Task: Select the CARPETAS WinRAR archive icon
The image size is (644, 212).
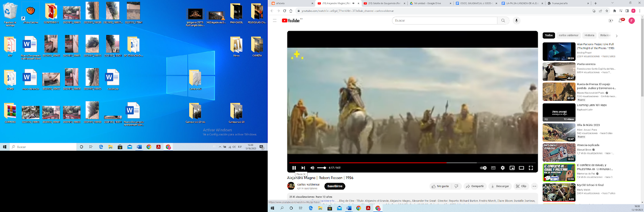Action: pos(10,113)
